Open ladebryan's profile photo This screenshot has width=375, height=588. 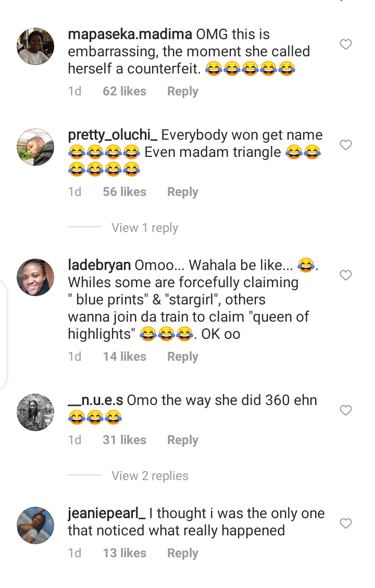tap(35, 277)
